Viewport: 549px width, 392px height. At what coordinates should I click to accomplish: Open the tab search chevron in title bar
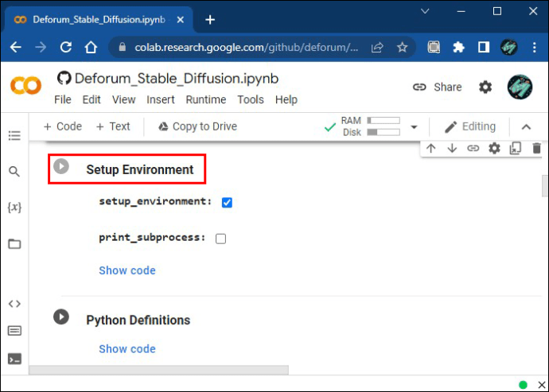point(425,11)
